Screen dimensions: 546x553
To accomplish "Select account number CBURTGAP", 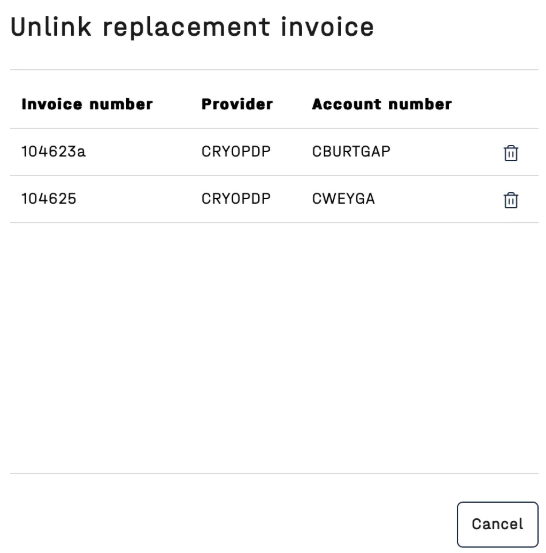I will 351,152.
